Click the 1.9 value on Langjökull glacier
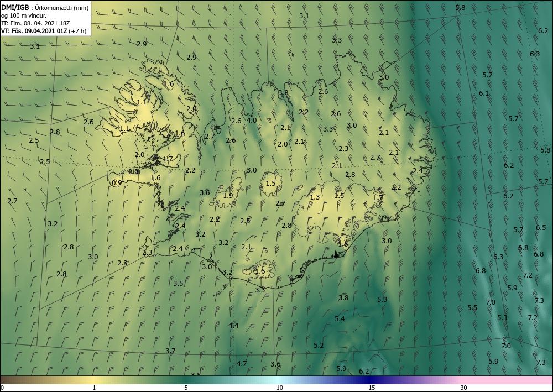Image resolution: width=553 pixels, height=392 pixels. tap(228, 195)
